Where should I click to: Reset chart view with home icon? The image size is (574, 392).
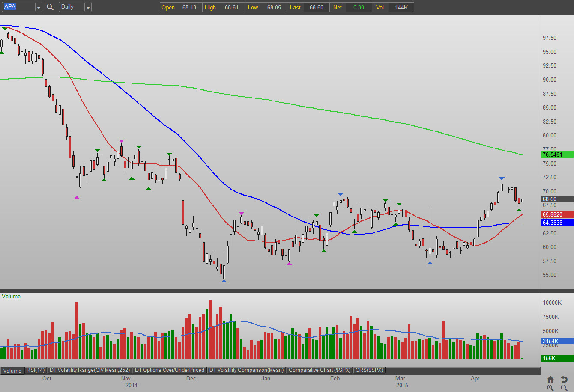550,379
